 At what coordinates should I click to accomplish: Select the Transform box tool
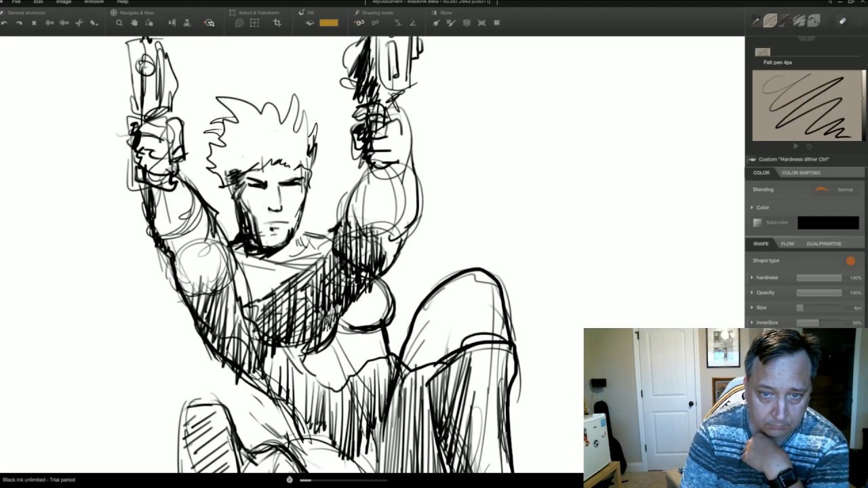tap(255, 23)
